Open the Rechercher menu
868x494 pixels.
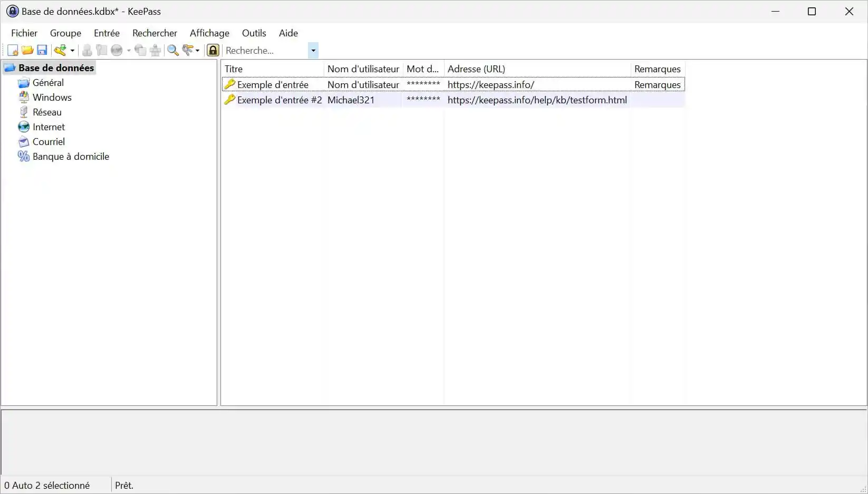(155, 33)
